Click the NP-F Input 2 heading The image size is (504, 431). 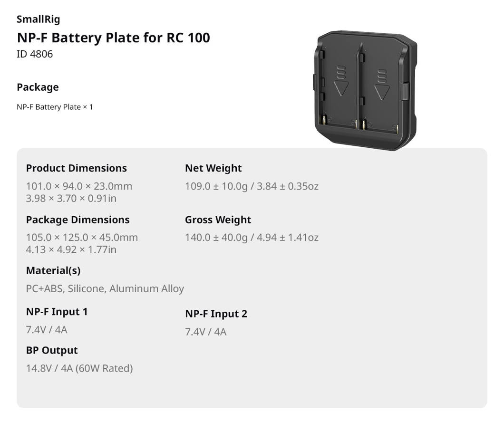point(216,314)
